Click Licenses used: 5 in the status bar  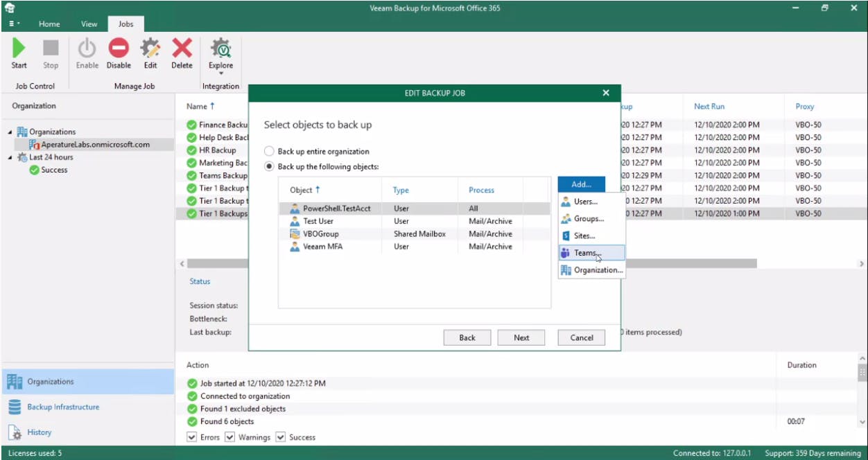pos(35,453)
